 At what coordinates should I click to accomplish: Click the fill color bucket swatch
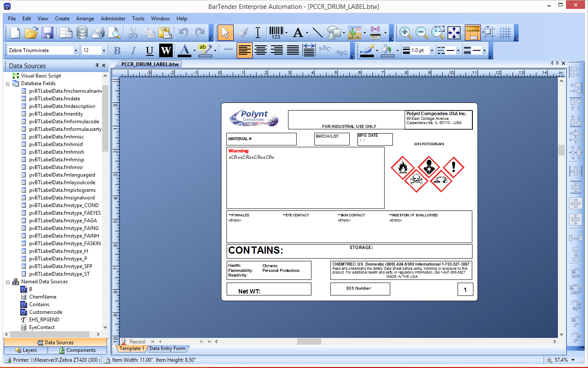tap(387, 50)
